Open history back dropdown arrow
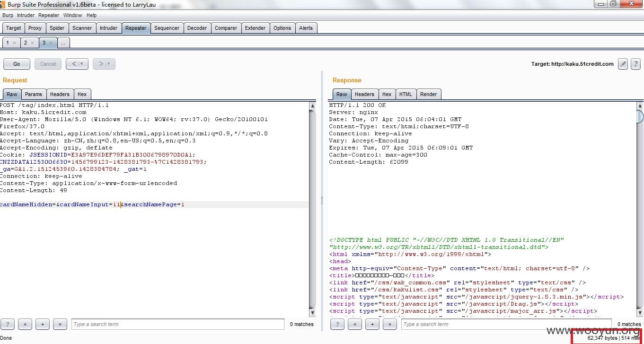Image resolution: width=644 pixels, height=344 pixels. point(82,64)
